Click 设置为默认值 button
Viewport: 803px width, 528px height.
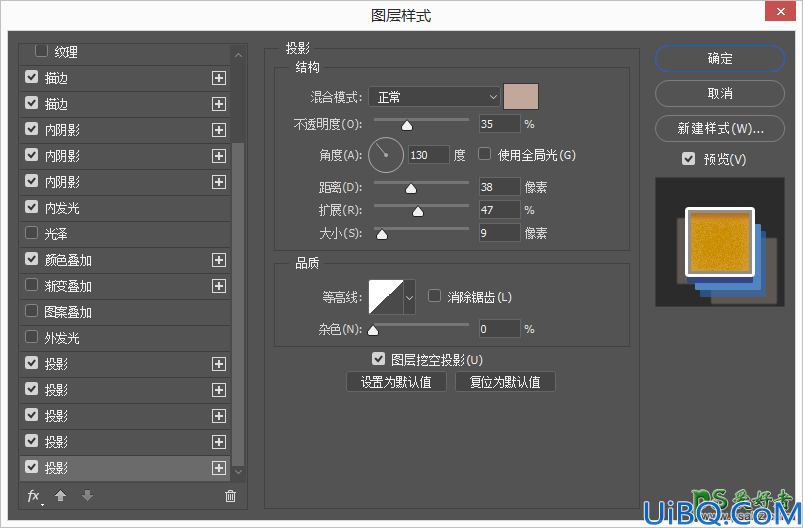point(396,382)
